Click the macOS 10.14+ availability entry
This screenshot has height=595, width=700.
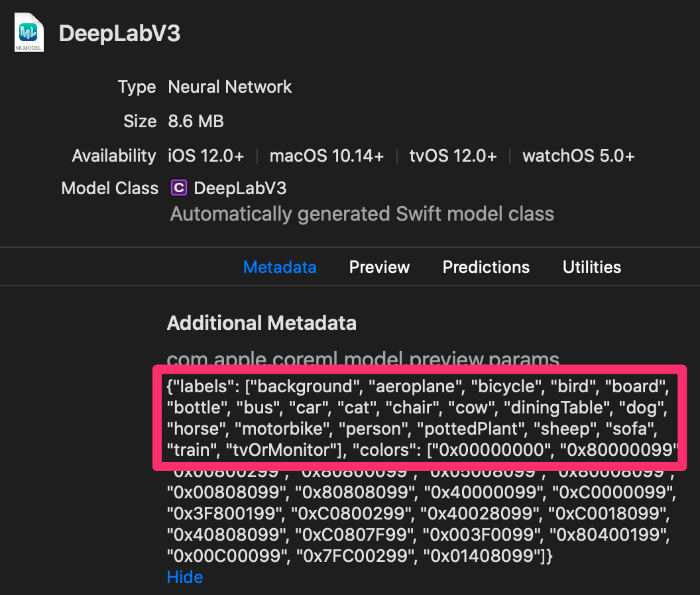pos(326,156)
